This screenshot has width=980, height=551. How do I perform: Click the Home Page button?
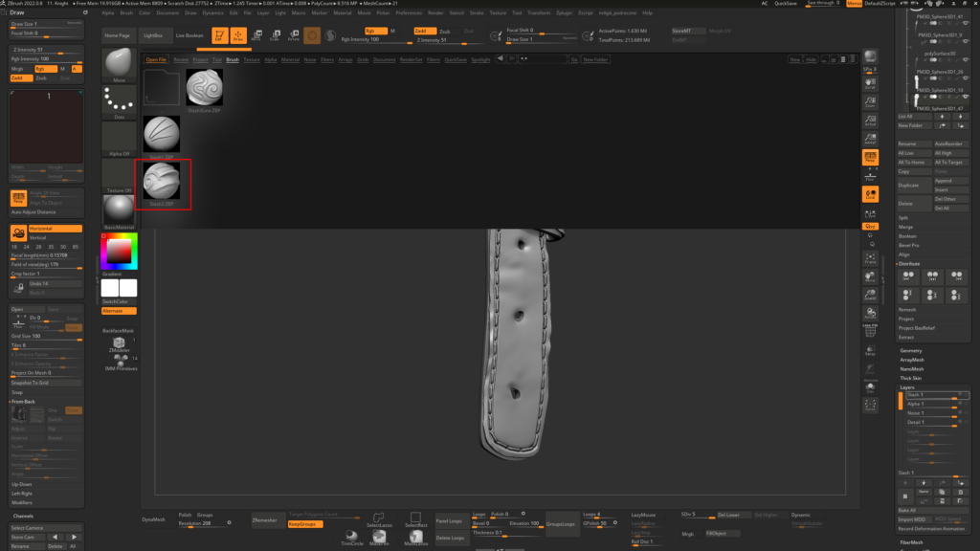pyautogui.click(x=118, y=35)
